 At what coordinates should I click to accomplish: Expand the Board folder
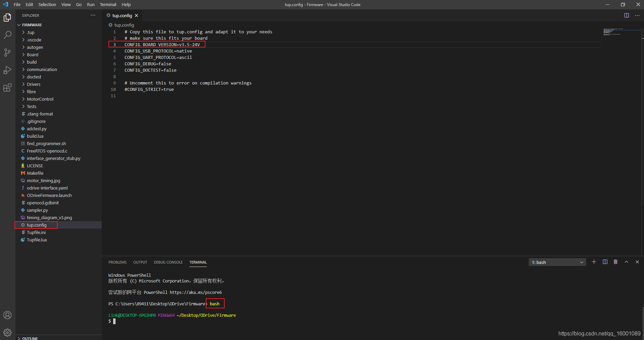pyautogui.click(x=33, y=55)
